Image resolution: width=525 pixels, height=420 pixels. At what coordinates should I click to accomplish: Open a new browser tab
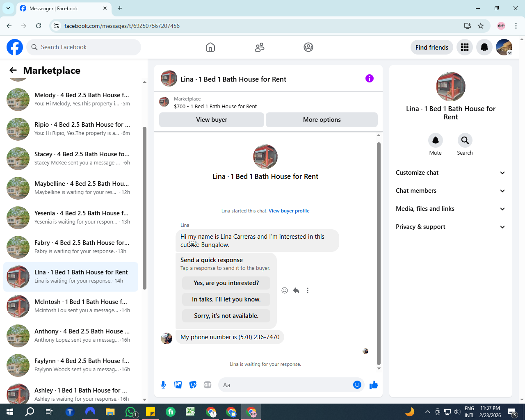pos(120,8)
